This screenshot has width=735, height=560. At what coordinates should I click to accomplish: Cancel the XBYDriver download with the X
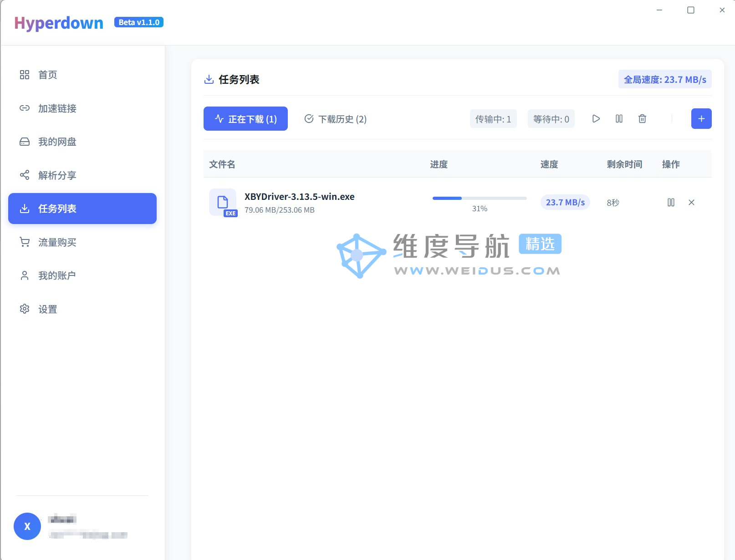[x=691, y=202]
